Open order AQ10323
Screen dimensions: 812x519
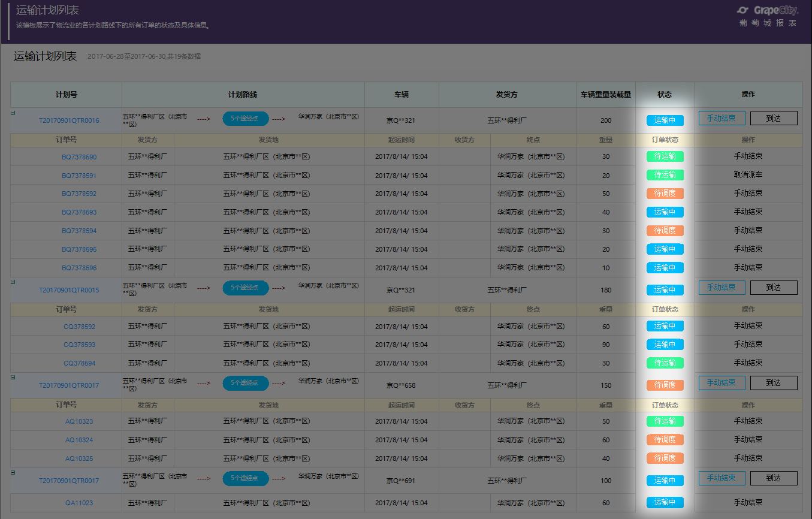click(79, 422)
